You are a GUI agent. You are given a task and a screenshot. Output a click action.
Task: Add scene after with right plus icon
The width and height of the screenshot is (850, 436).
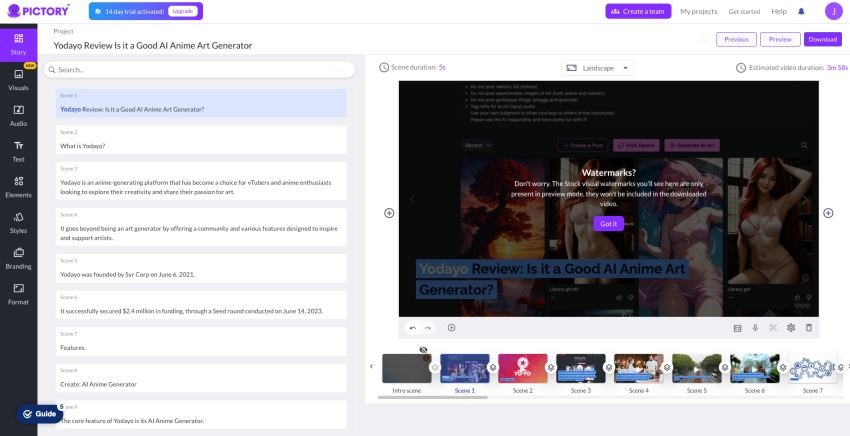click(x=828, y=213)
